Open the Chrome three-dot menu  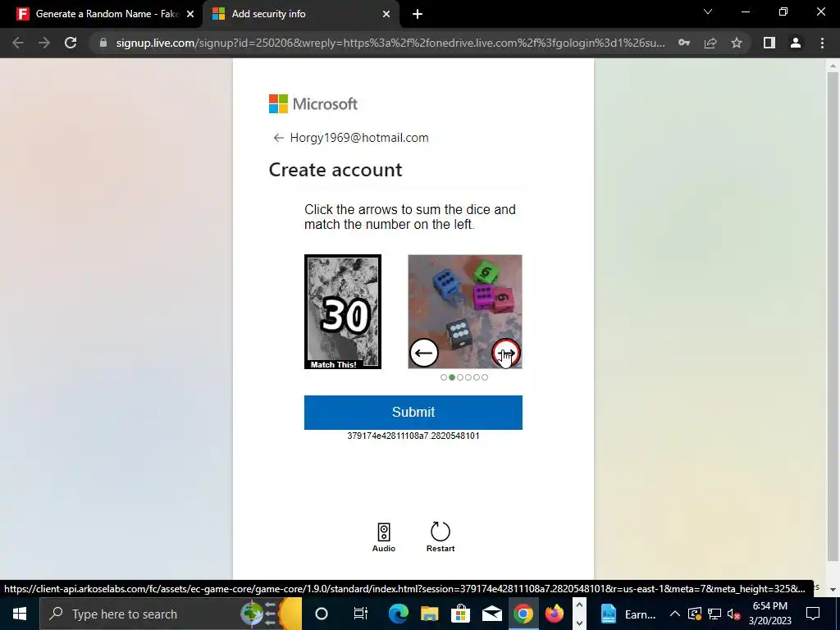pos(822,43)
